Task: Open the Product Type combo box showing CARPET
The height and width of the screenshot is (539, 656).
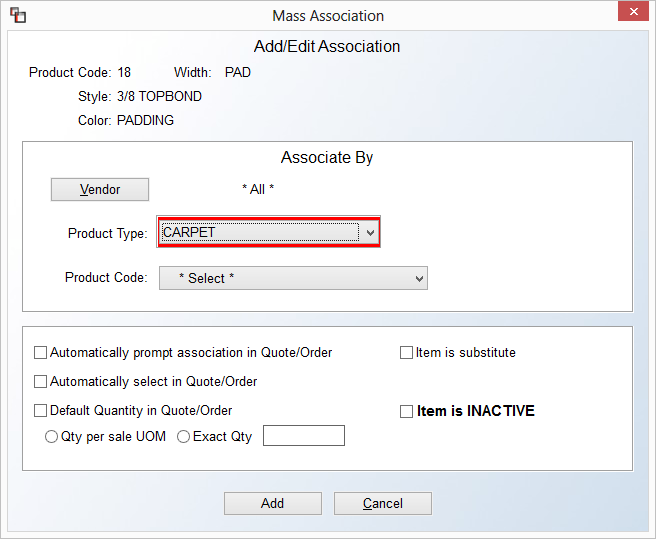Action: pos(268,232)
